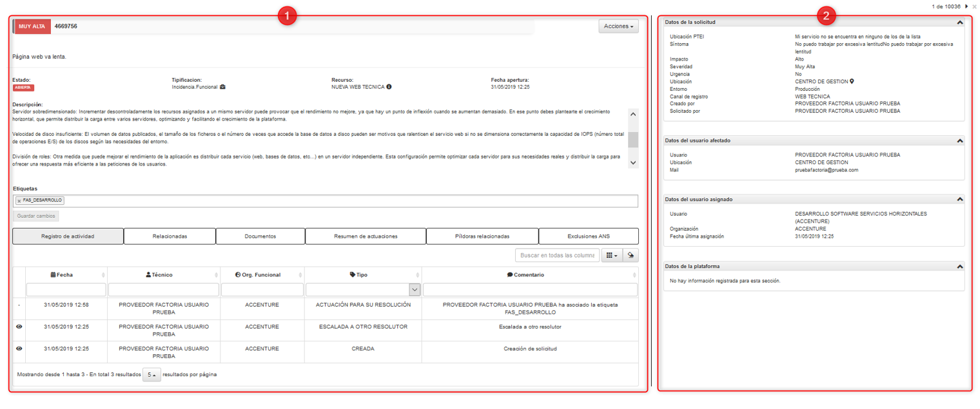Open the Documentos tab
Viewport: 980px width, 409px height.
[260, 236]
